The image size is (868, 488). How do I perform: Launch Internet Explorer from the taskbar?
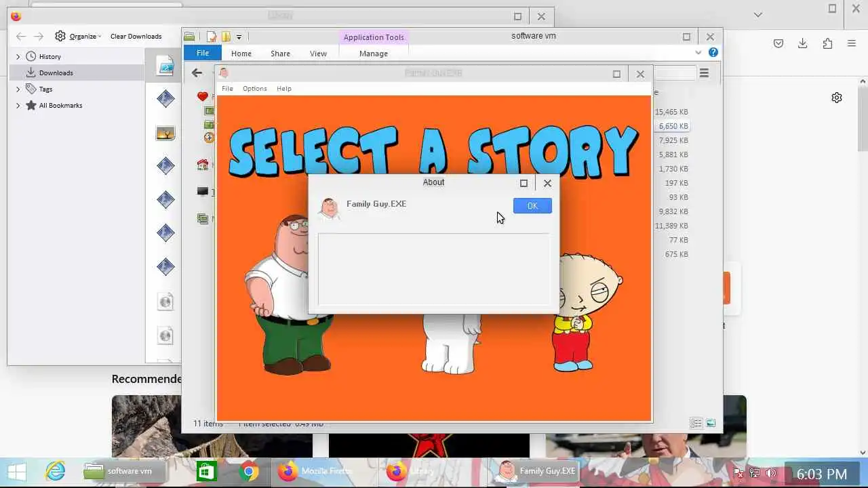pyautogui.click(x=55, y=472)
